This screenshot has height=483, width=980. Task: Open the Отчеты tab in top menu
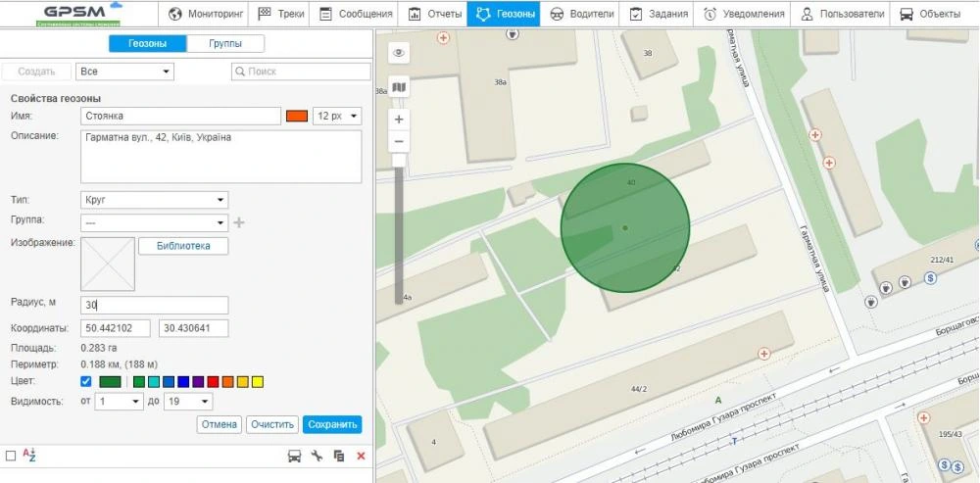434,14
